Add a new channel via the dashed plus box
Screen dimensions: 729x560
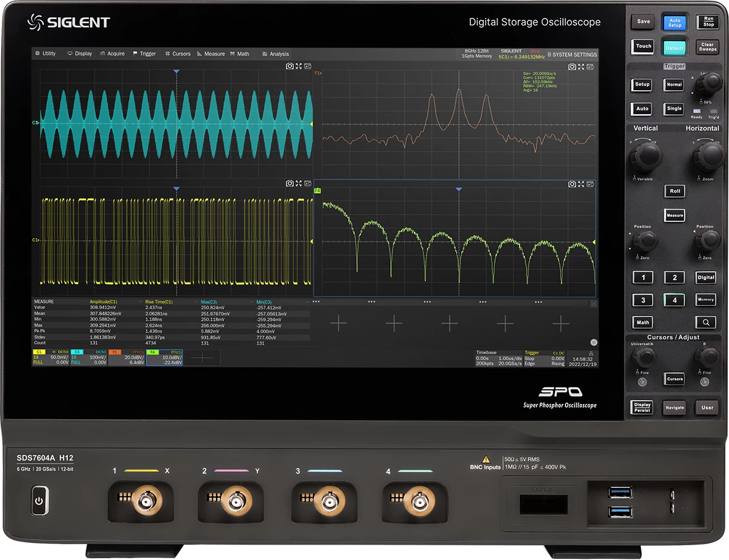[x=202, y=358]
